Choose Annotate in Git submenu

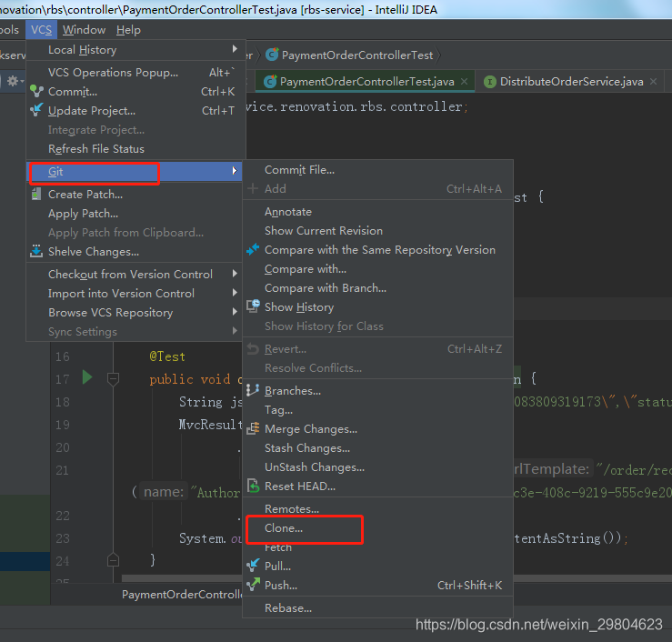tap(377, 212)
